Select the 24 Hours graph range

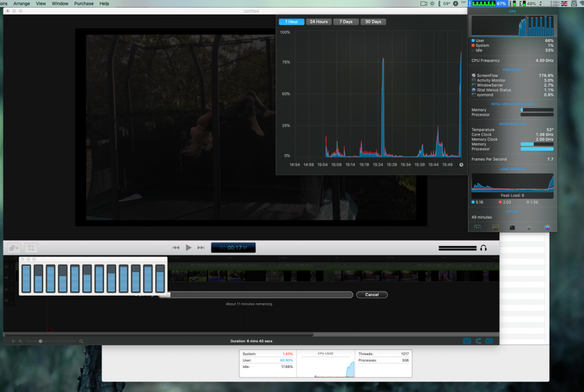coord(319,22)
